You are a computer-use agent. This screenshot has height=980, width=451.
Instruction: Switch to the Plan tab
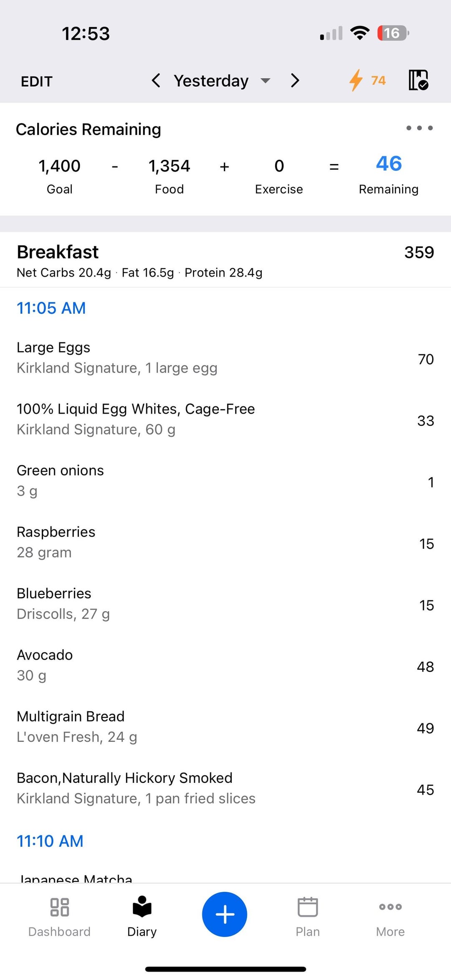click(307, 915)
